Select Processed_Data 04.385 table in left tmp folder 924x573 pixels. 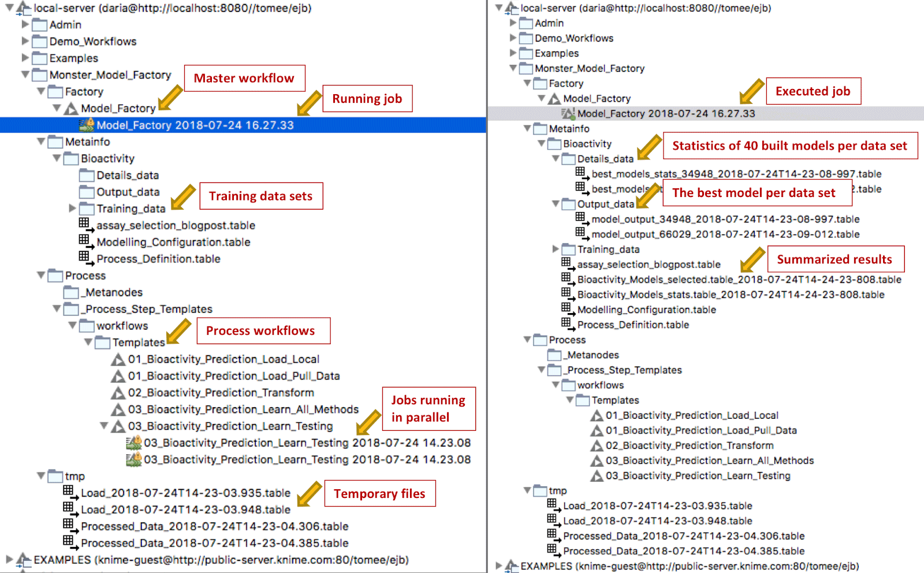coord(214,543)
